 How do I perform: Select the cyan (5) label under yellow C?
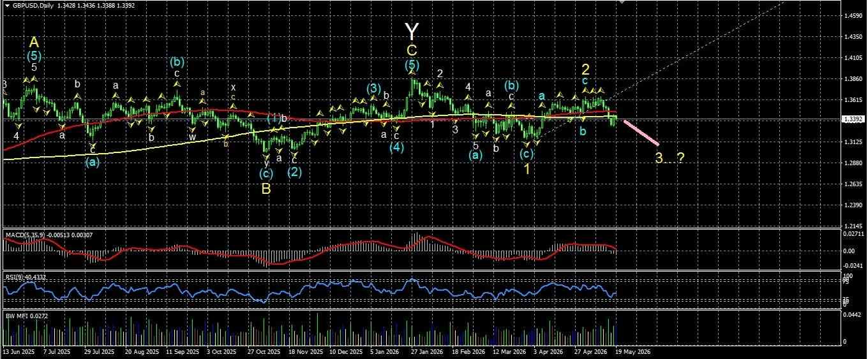point(412,65)
